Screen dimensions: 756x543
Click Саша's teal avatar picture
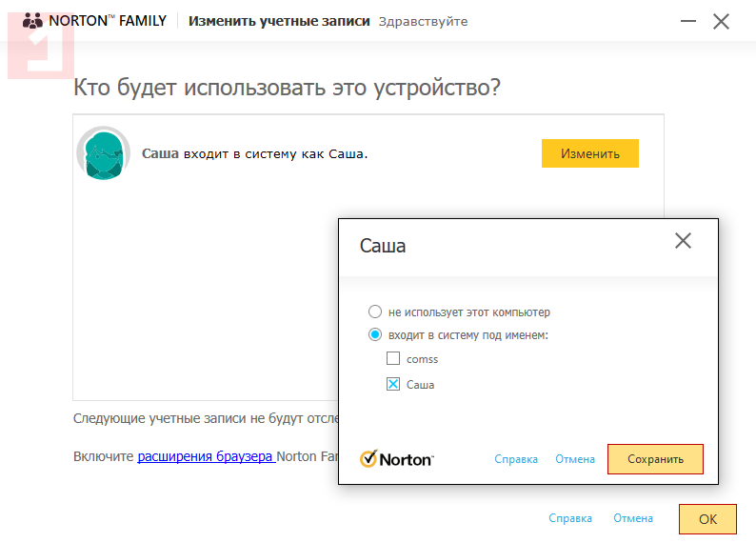click(x=103, y=153)
